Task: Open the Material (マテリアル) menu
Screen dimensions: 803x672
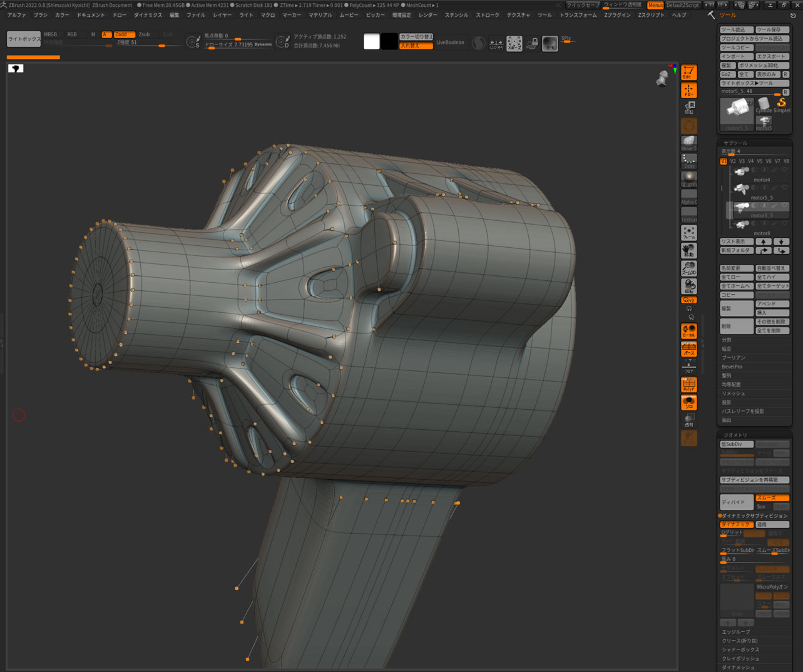Action: [x=320, y=15]
